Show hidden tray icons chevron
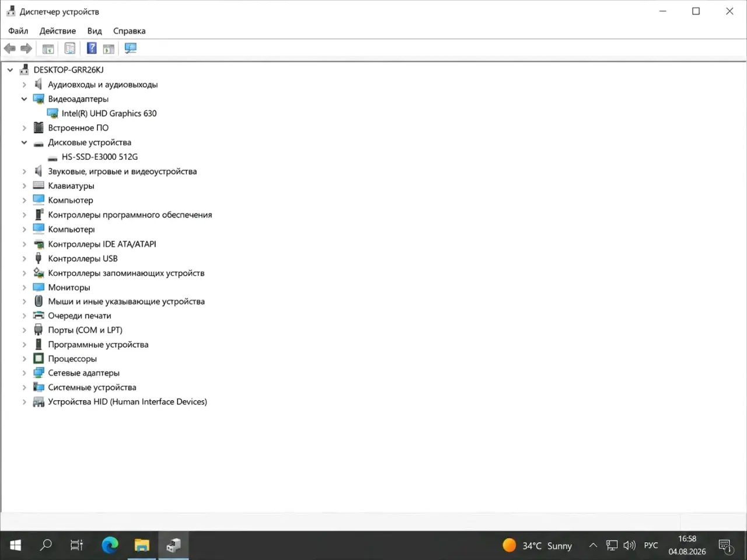 coord(593,545)
